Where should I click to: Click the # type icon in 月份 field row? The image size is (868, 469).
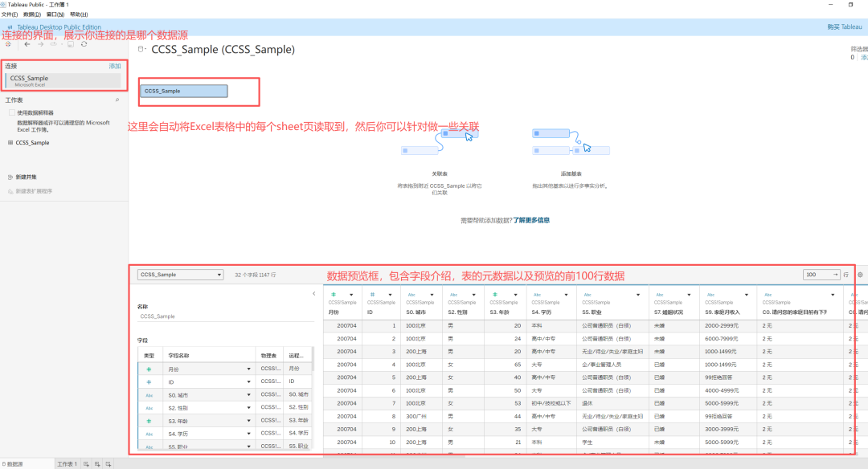coord(149,369)
